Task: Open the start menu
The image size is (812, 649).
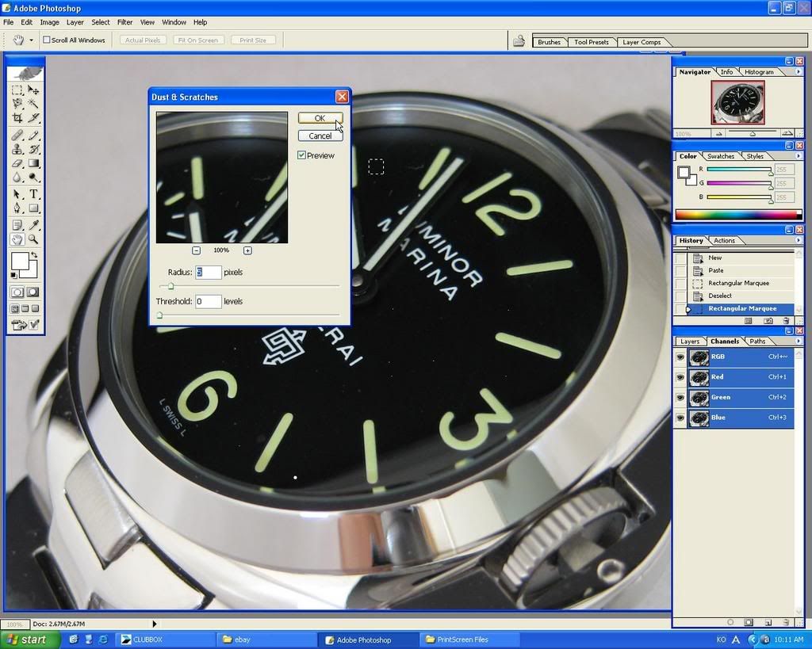Action: pyautogui.click(x=30, y=639)
